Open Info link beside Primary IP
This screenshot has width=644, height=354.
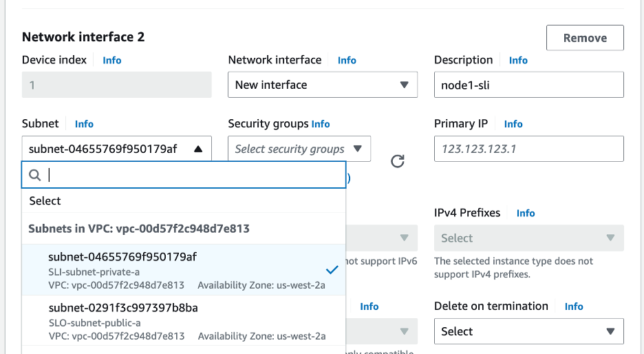click(513, 124)
